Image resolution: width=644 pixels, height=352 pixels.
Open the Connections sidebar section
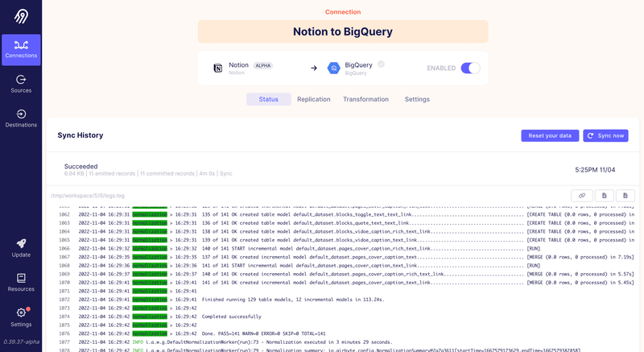[21, 50]
